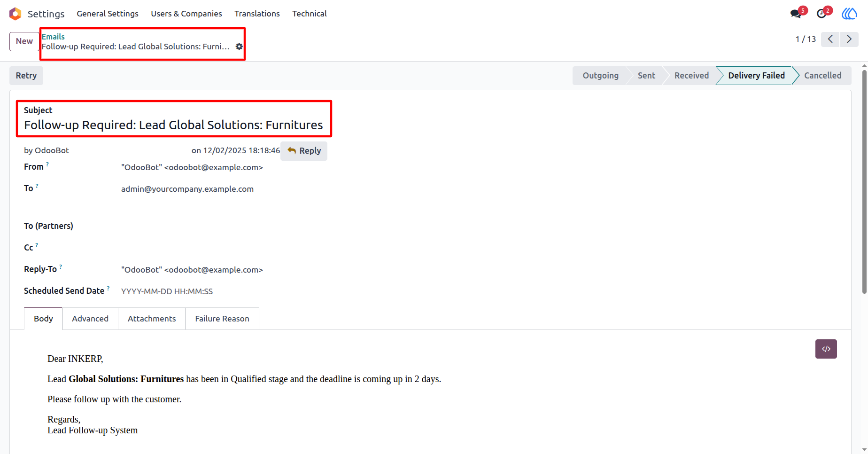Screen dimensions: 868x454
Task: Click the To address field
Action: click(187, 189)
